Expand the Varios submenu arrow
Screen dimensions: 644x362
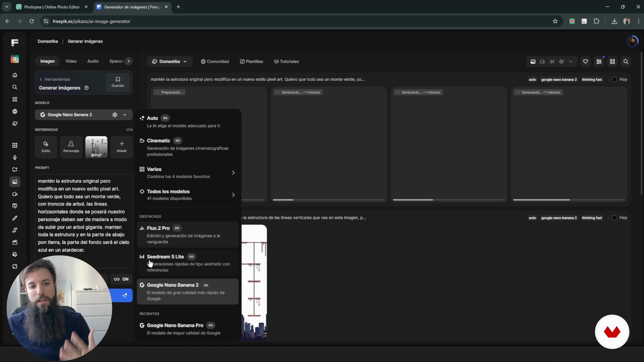point(233,173)
